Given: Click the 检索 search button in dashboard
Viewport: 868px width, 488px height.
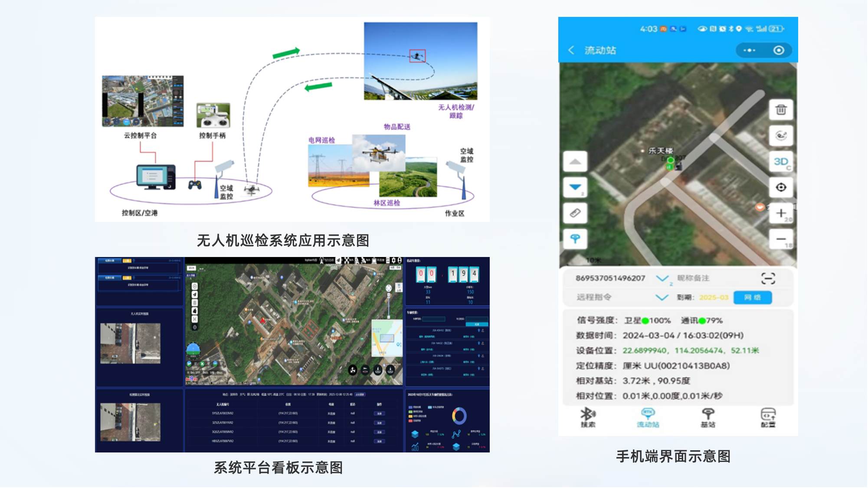Looking at the screenshot, I should [477, 324].
